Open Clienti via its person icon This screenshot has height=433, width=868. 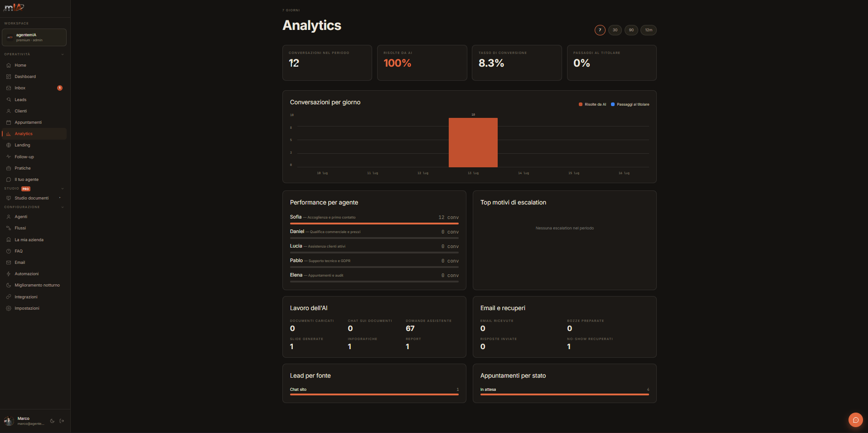coord(9,111)
